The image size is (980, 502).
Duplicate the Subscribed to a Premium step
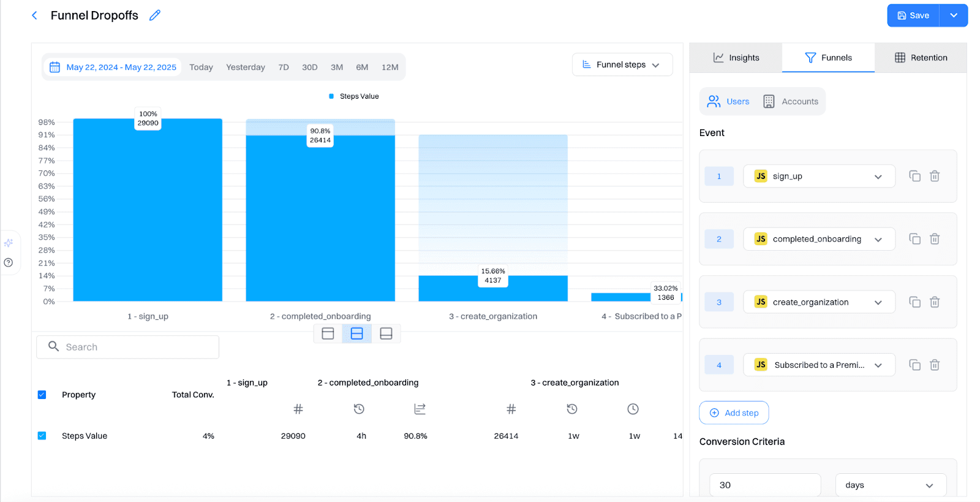(914, 365)
